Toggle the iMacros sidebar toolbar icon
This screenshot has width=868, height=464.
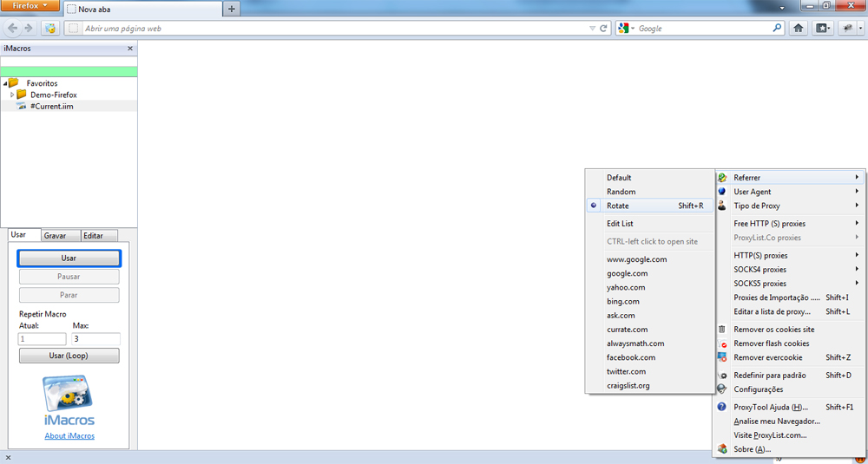(50, 29)
